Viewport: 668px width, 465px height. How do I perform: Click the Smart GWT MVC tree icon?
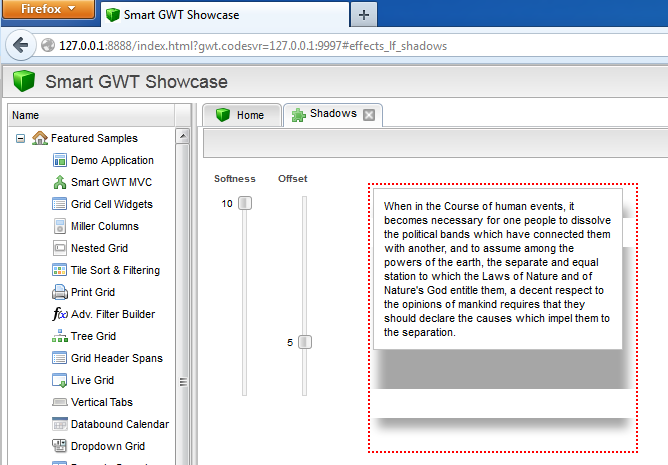coord(60,182)
